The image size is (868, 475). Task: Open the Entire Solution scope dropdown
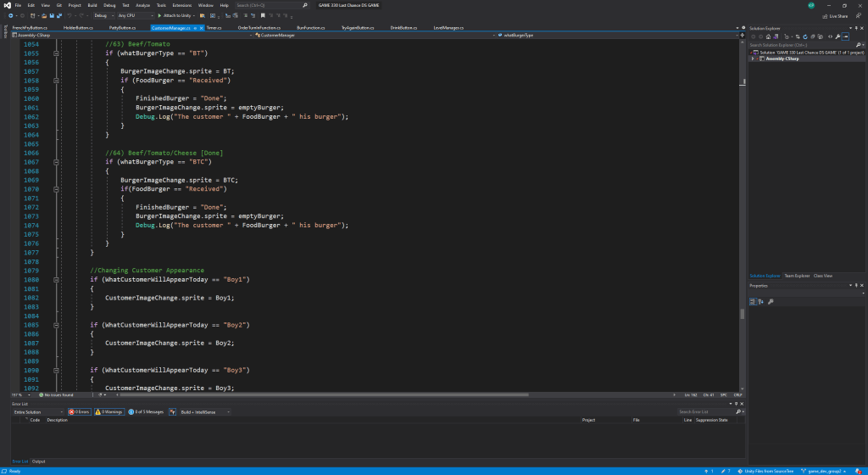pos(37,411)
